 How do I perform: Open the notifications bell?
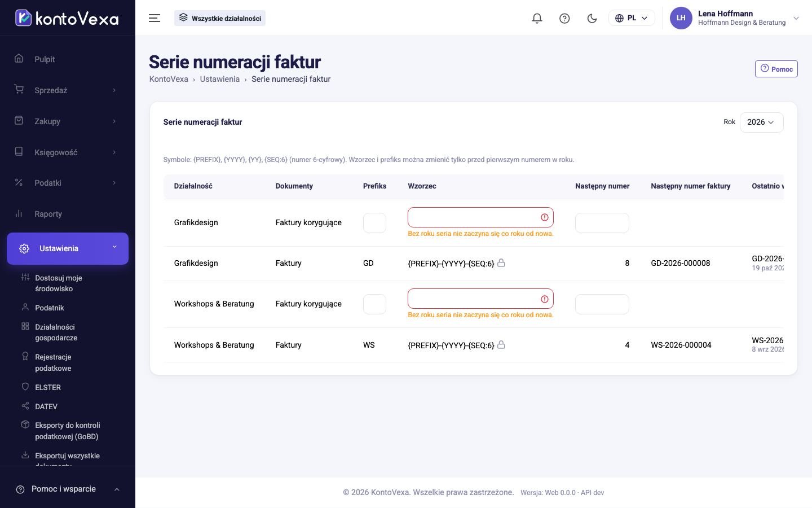click(x=537, y=18)
